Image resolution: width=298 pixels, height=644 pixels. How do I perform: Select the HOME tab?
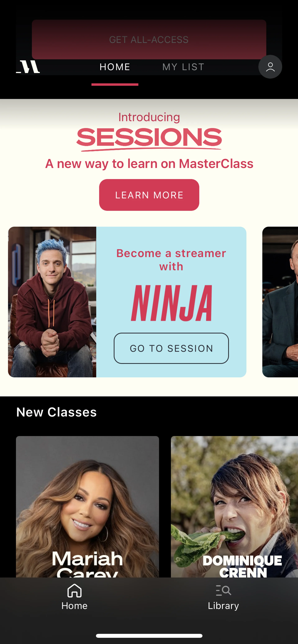click(115, 67)
